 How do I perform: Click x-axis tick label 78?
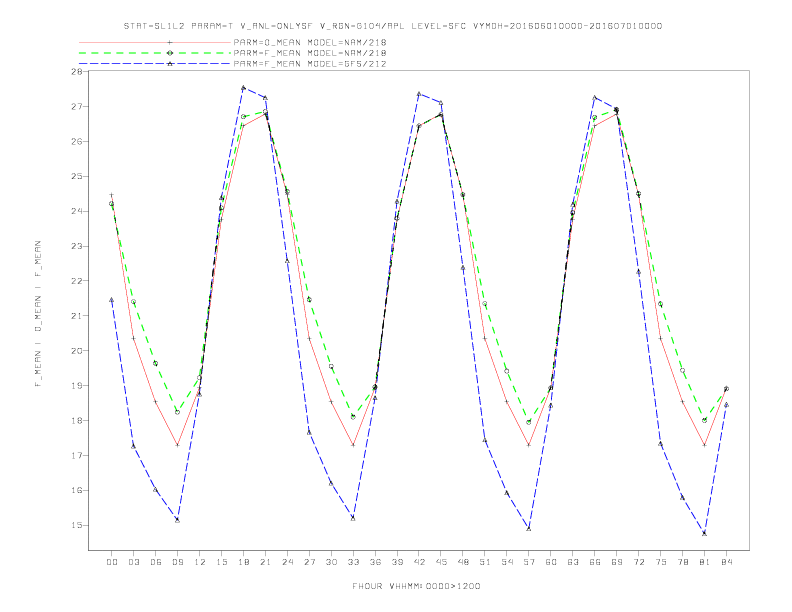click(x=682, y=562)
